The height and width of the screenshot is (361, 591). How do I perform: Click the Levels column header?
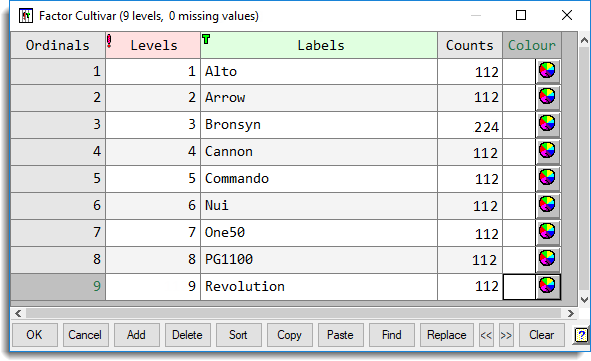(x=153, y=45)
